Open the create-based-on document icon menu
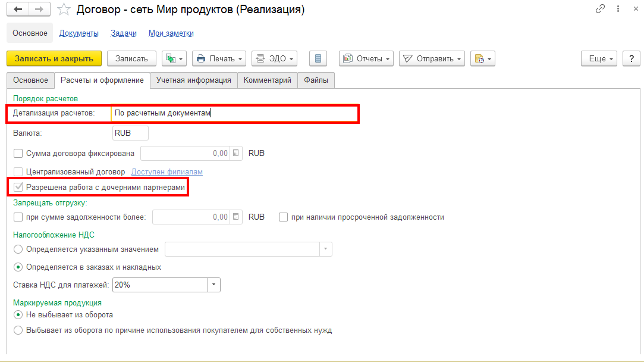 click(x=174, y=58)
